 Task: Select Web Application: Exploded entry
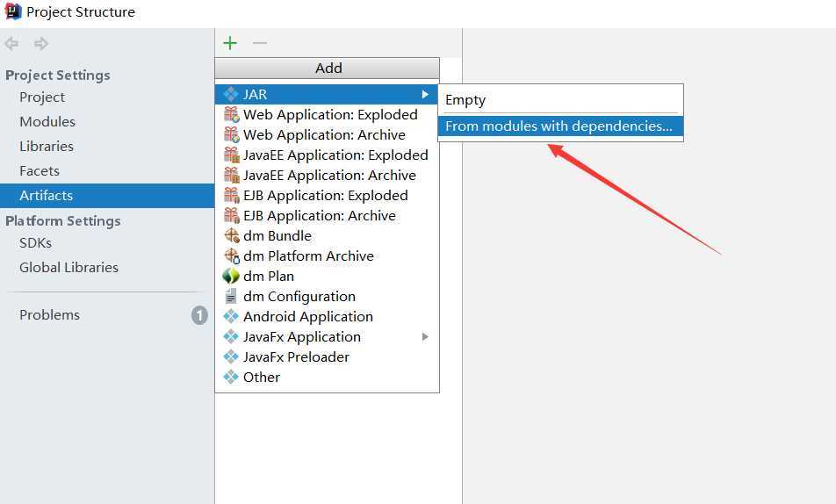(x=327, y=115)
